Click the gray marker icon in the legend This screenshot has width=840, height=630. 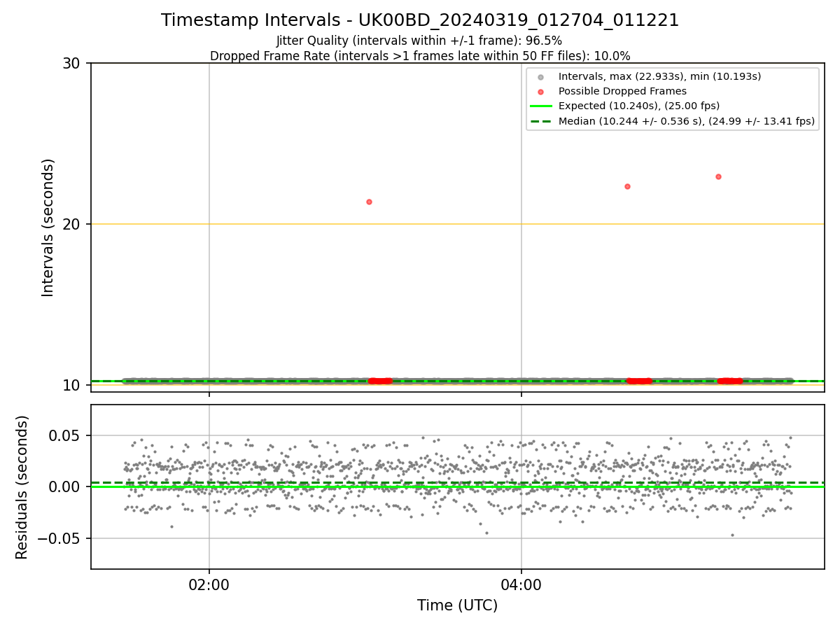click(x=540, y=76)
